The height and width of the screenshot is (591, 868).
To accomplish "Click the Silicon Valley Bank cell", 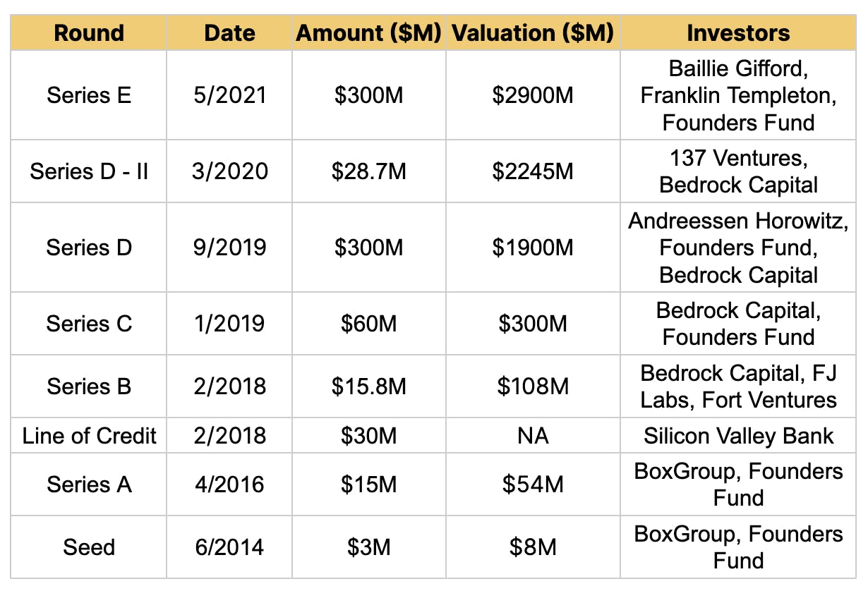I will 738,435.
